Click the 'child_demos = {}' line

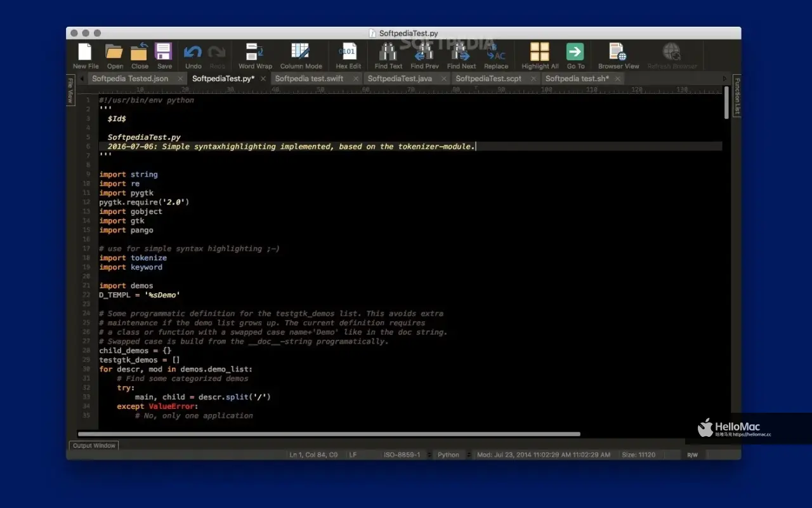135,351
